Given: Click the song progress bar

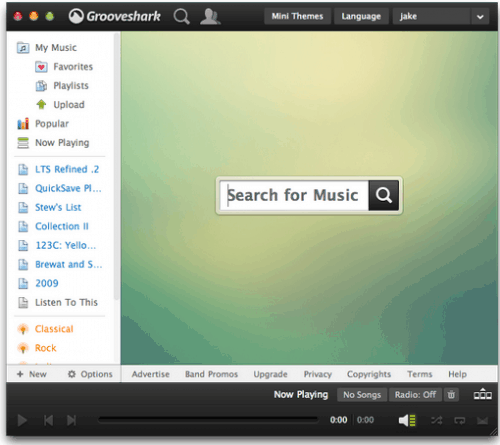Looking at the screenshot, I should 208,420.
